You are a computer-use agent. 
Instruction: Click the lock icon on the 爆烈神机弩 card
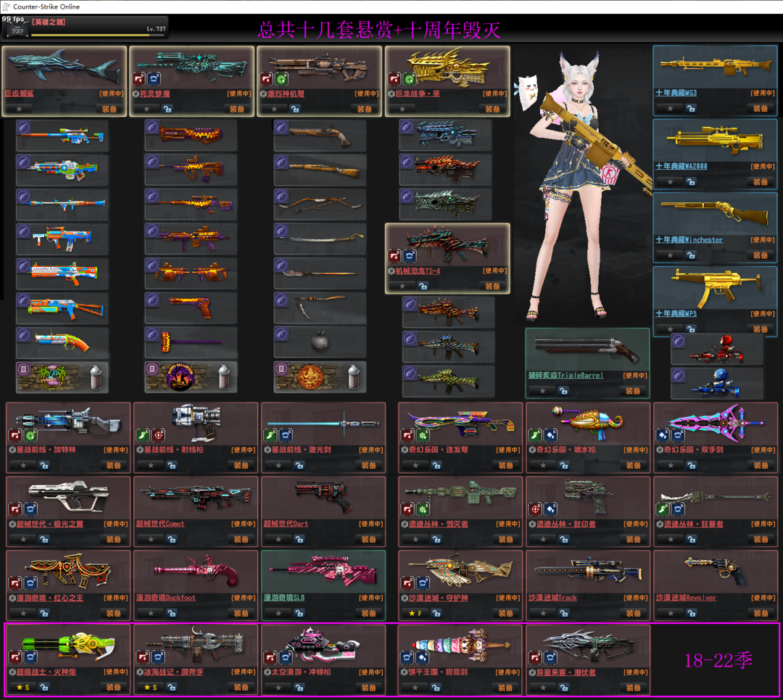(295, 108)
